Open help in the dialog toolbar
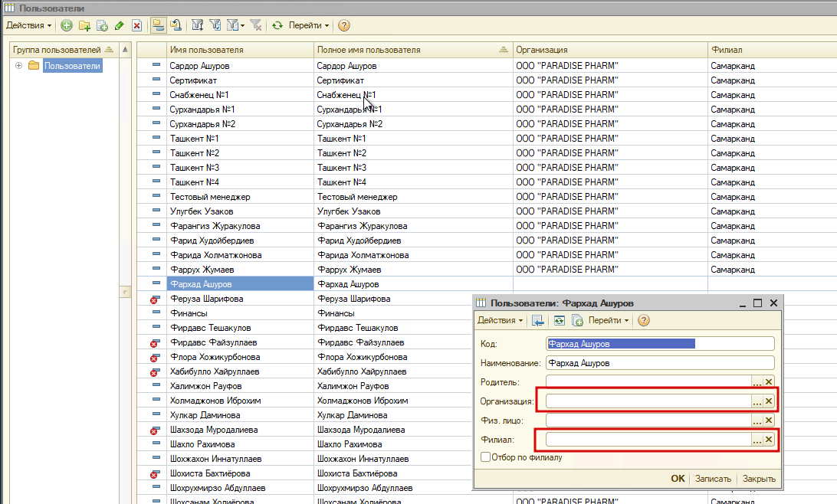Screen dimensions: 837x504 click(644, 320)
